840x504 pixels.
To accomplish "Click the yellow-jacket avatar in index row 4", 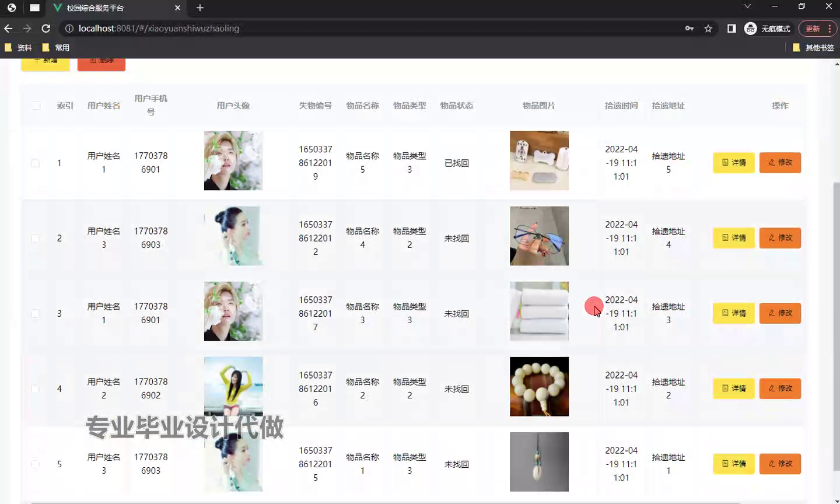I will (x=233, y=386).
